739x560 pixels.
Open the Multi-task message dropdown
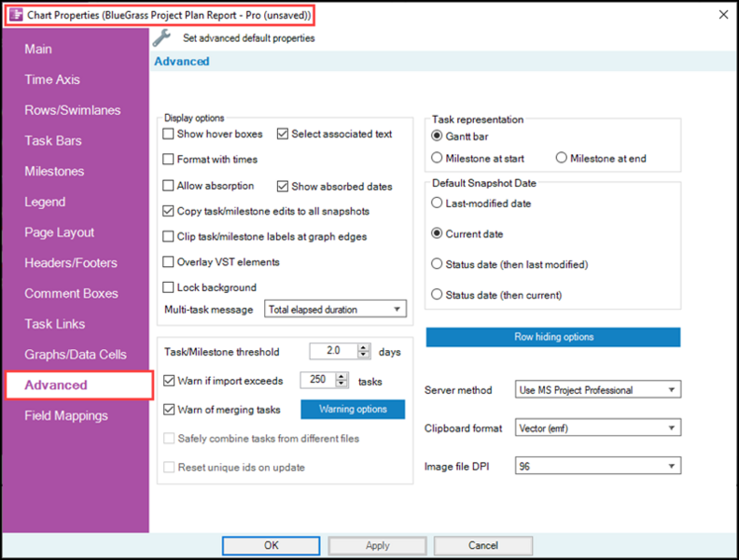click(335, 309)
